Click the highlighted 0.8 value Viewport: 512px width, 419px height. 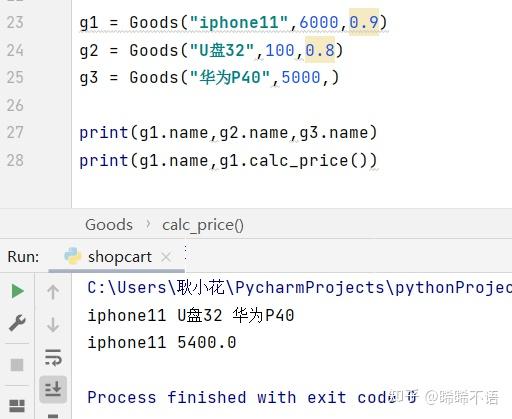320,50
